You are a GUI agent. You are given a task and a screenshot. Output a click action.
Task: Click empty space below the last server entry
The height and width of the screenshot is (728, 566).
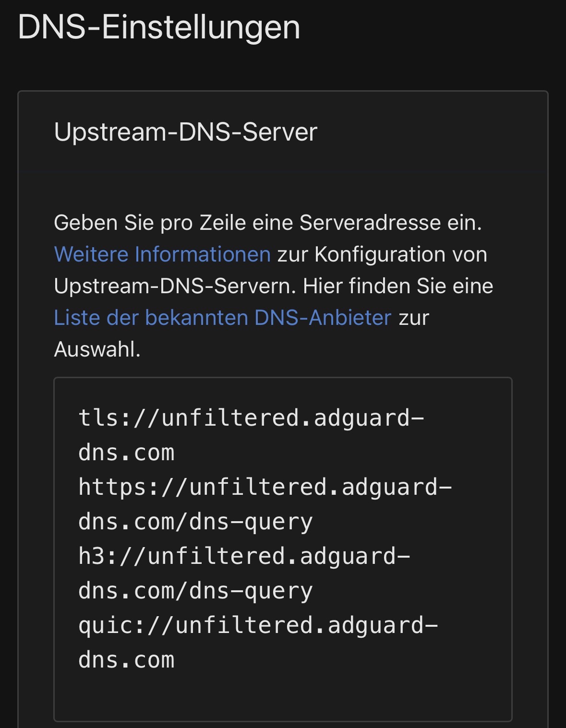[282, 696]
